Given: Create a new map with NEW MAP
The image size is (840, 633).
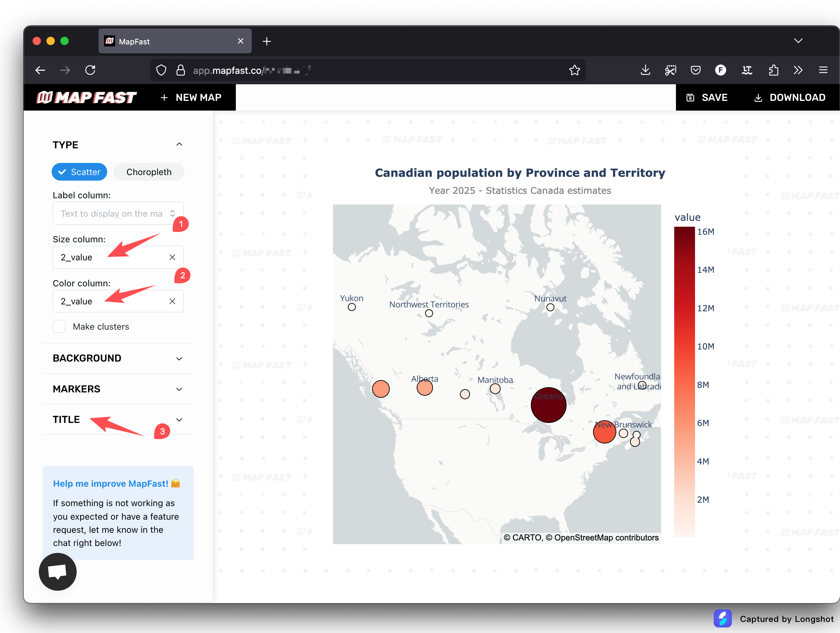Looking at the screenshot, I should pos(191,97).
